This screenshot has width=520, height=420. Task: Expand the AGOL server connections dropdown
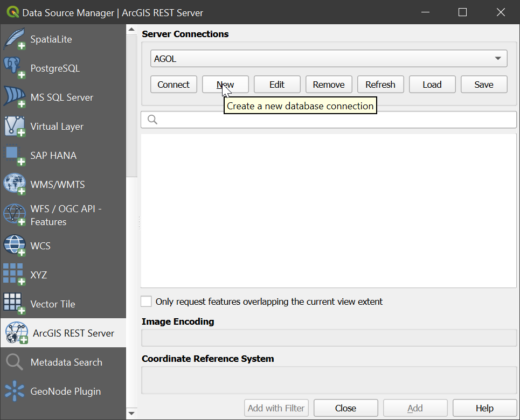(x=497, y=59)
